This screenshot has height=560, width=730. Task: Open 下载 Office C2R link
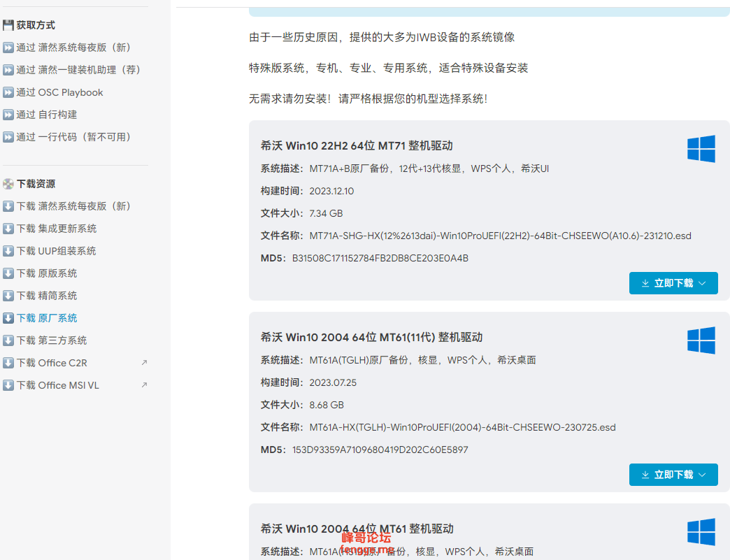click(x=52, y=363)
